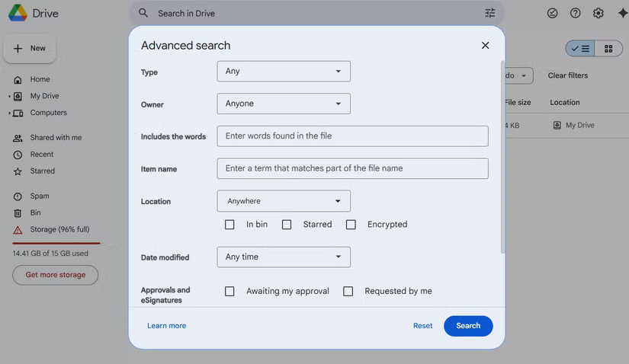Open the Type dropdown
Screen dimensions: 629x364
(x=284, y=72)
